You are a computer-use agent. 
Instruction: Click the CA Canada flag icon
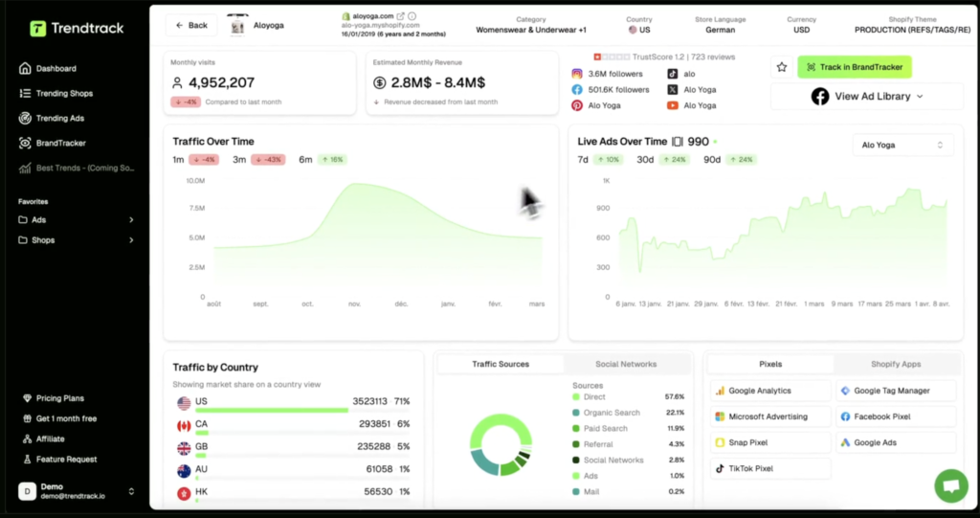(x=184, y=426)
